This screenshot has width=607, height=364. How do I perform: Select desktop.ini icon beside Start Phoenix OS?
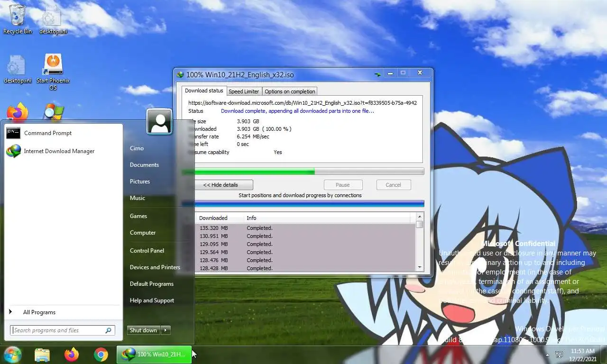[x=18, y=69]
